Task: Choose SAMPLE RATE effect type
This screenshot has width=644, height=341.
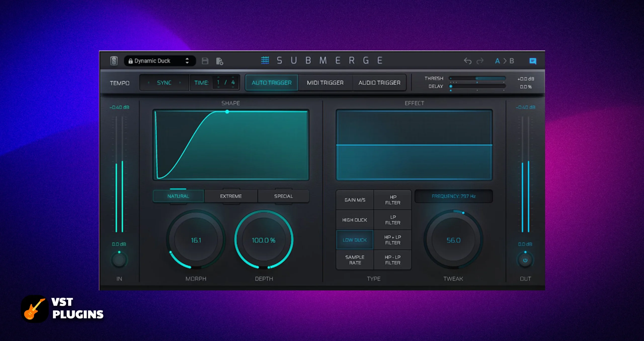Action: point(355,260)
